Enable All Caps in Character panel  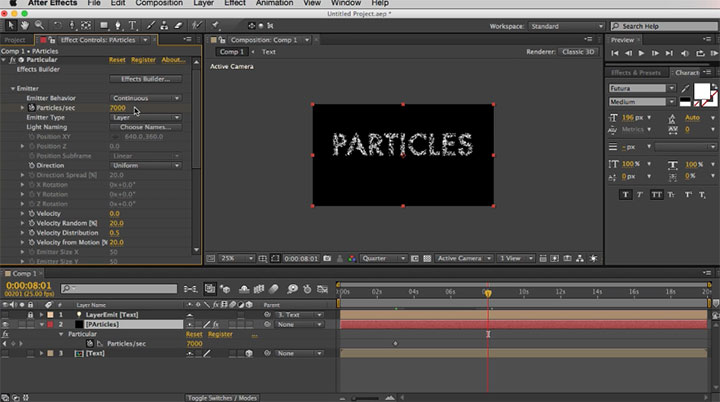[657, 195]
